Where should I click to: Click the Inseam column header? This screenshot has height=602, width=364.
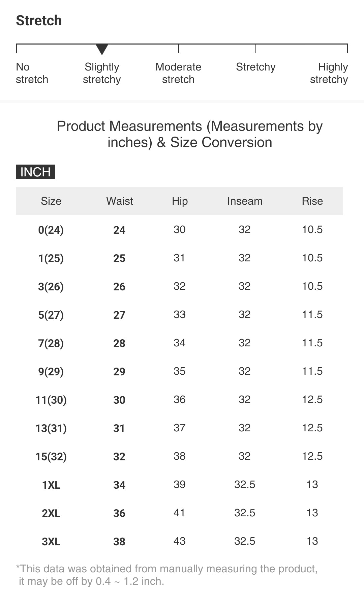click(245, 201)
